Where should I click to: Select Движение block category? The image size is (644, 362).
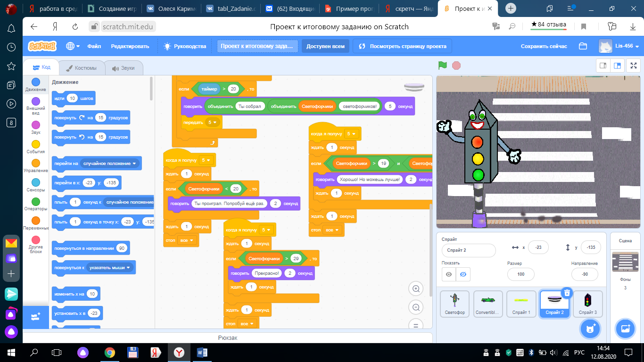pos(36,85)
